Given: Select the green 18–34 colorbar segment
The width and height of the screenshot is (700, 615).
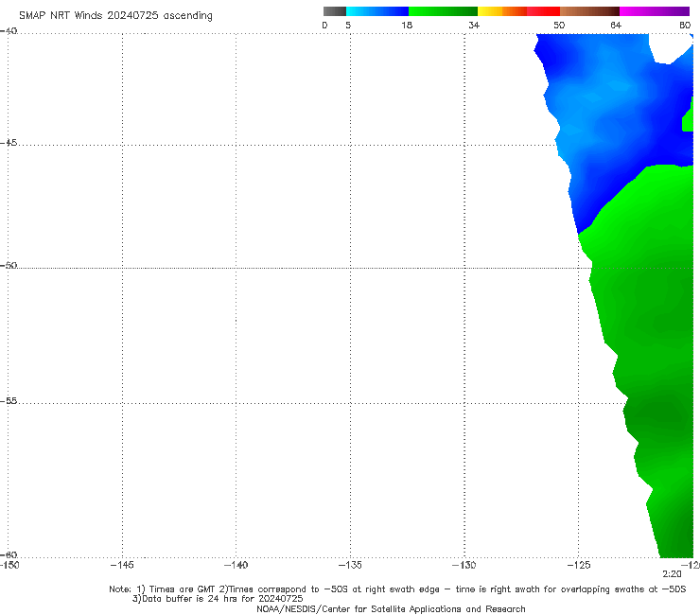Looking at the screenshot, I should tap(443, 11).
